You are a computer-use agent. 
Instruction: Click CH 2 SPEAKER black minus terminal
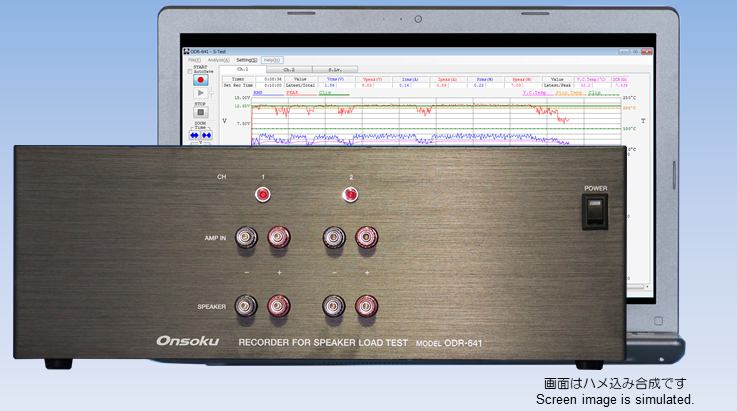(x=334, y=306)
